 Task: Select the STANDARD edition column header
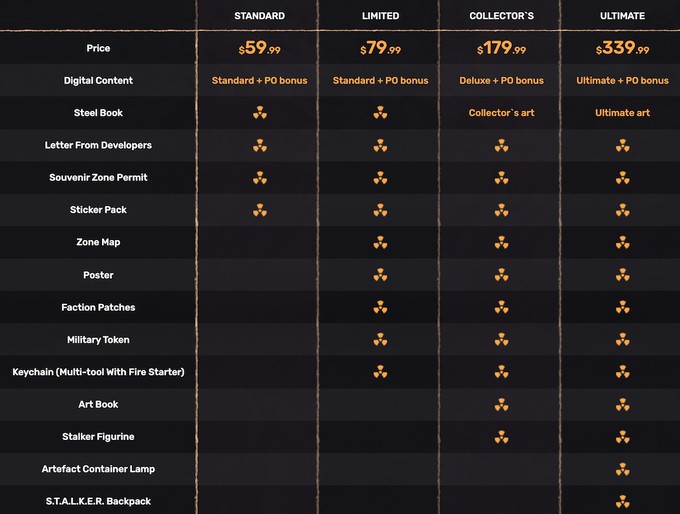pos(259,16)
